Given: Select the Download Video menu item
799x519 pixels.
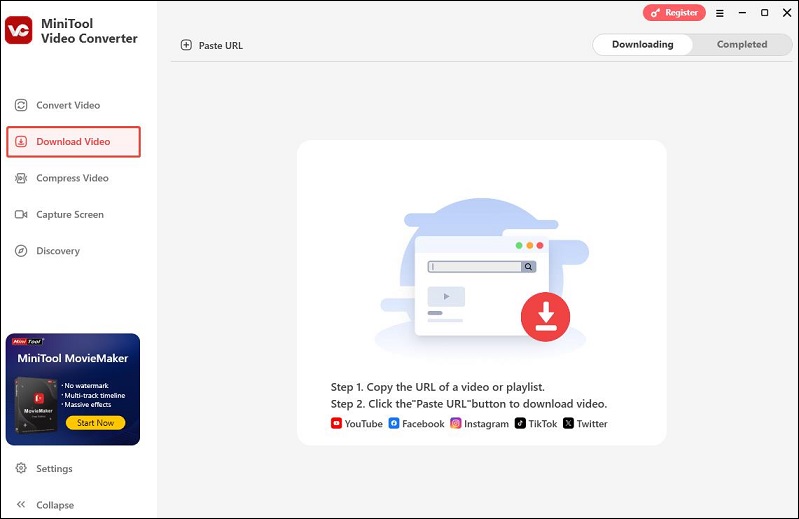Looking at the screenshot, I should pyautogui.click(x=73, y=142).
